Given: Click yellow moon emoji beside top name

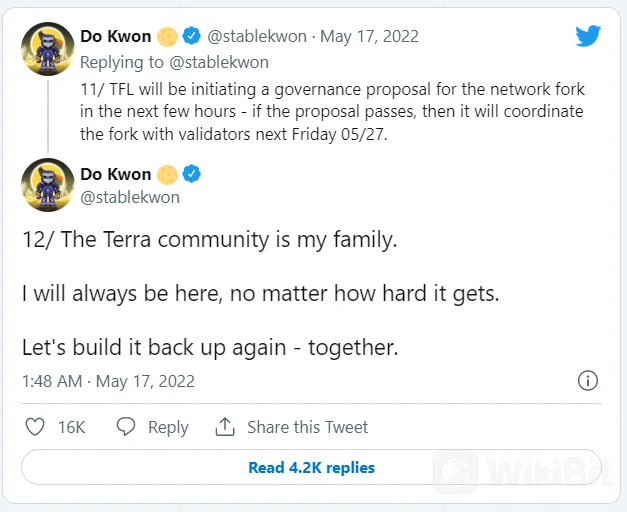Looking at the screenshot, I should pos(167,37).
